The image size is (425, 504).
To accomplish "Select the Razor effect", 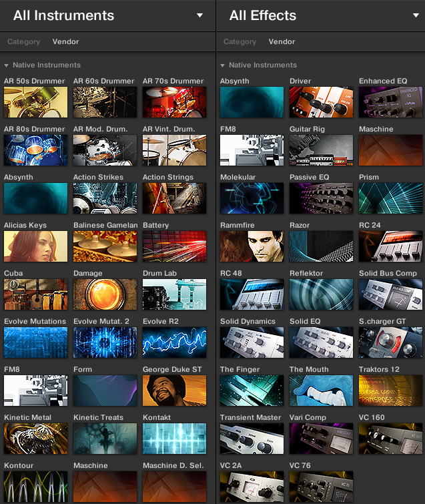I will point(321,246).
